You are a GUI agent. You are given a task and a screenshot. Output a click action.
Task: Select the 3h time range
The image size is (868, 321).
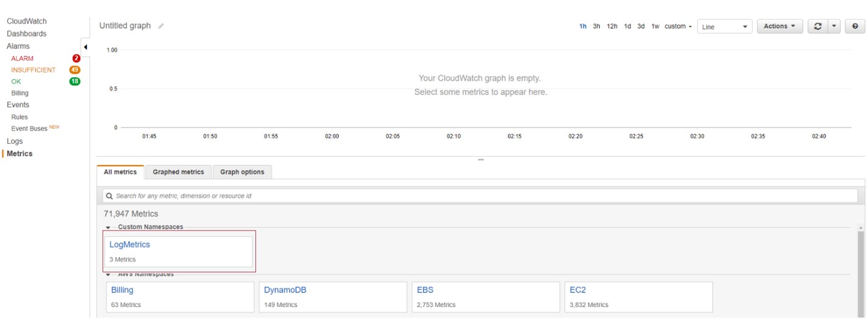(597, 26)
